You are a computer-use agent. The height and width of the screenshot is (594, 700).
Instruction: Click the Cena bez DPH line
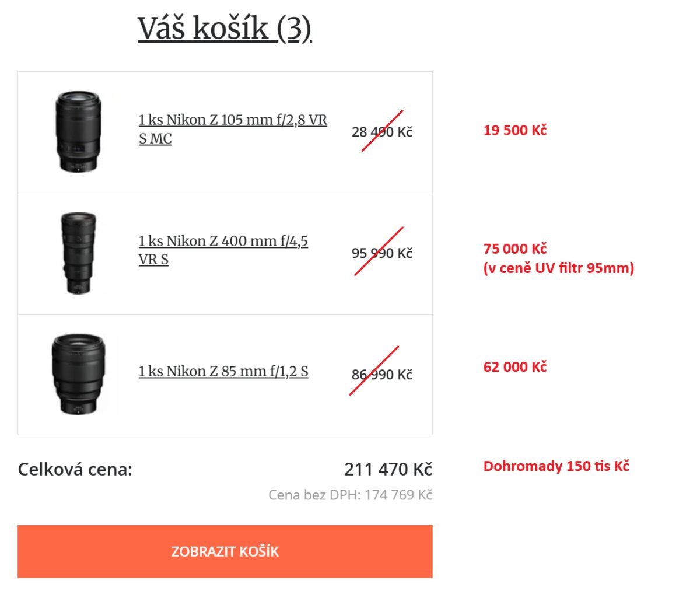[350, 495]
